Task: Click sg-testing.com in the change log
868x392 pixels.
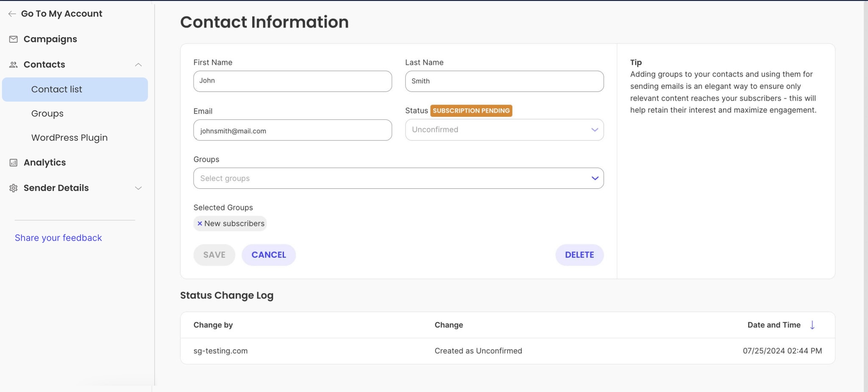Action: (x=220, y=351)
